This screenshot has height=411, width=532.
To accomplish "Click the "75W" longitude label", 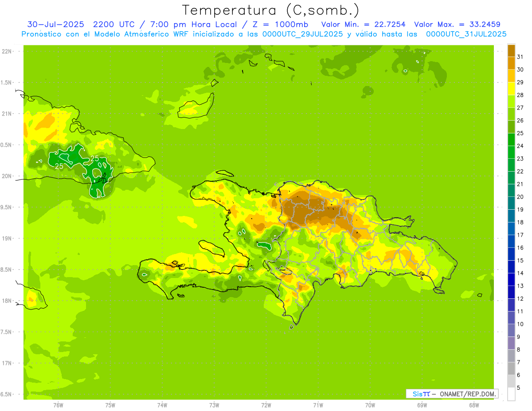I will 110,405.
